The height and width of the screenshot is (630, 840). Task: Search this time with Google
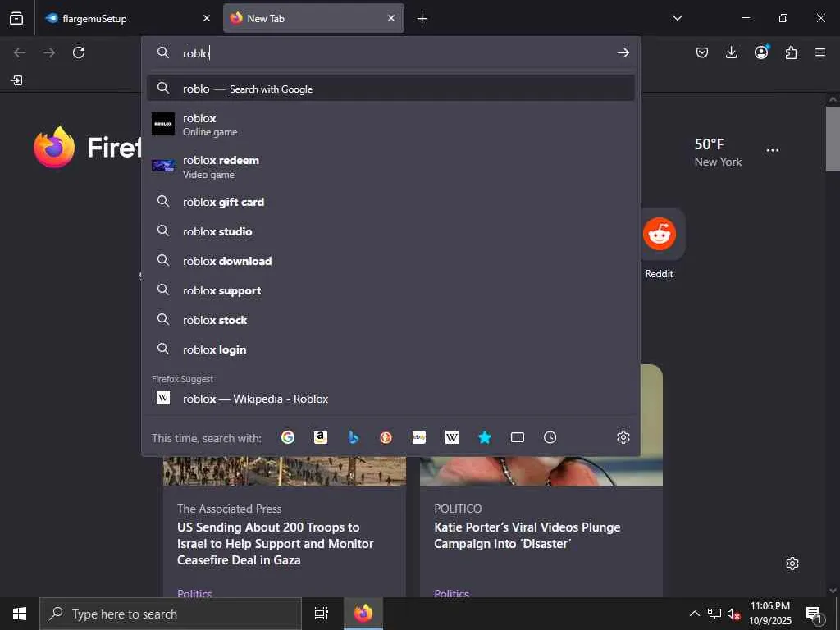pos(288,438)
